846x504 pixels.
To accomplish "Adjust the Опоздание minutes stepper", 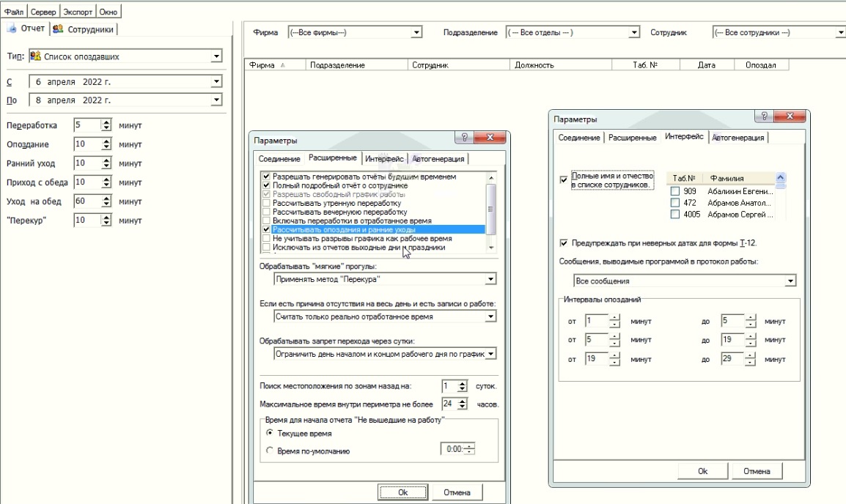I will tap(106, 144).
